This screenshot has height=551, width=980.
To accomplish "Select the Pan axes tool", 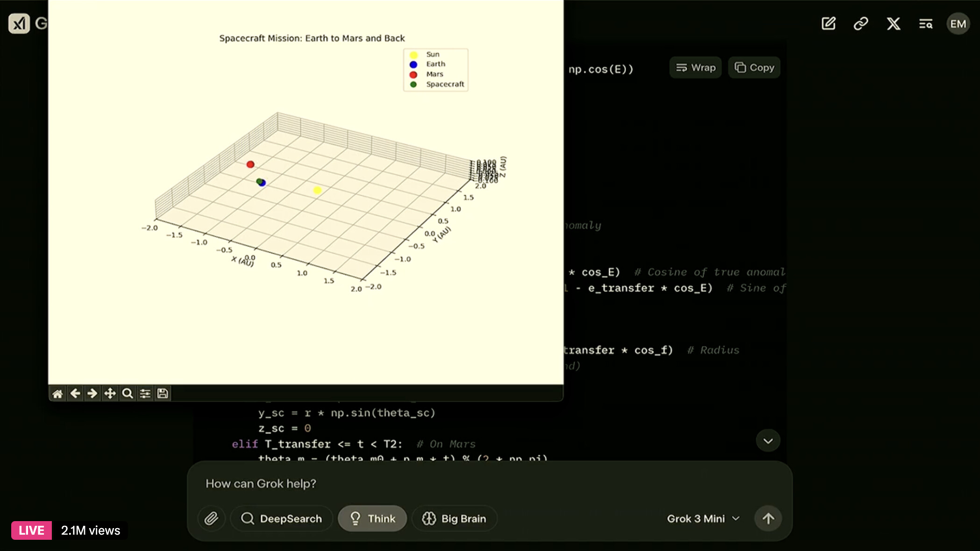I will pos(110,394).
